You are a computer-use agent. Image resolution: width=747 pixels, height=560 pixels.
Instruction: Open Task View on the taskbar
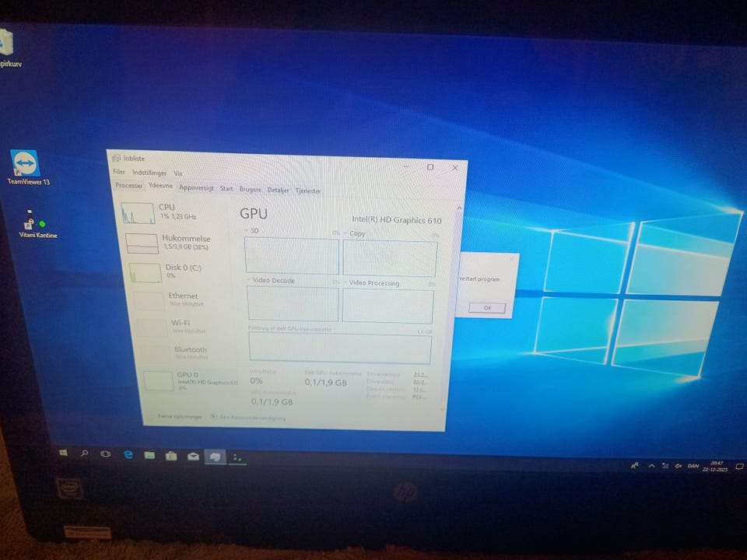pos(105,453)
